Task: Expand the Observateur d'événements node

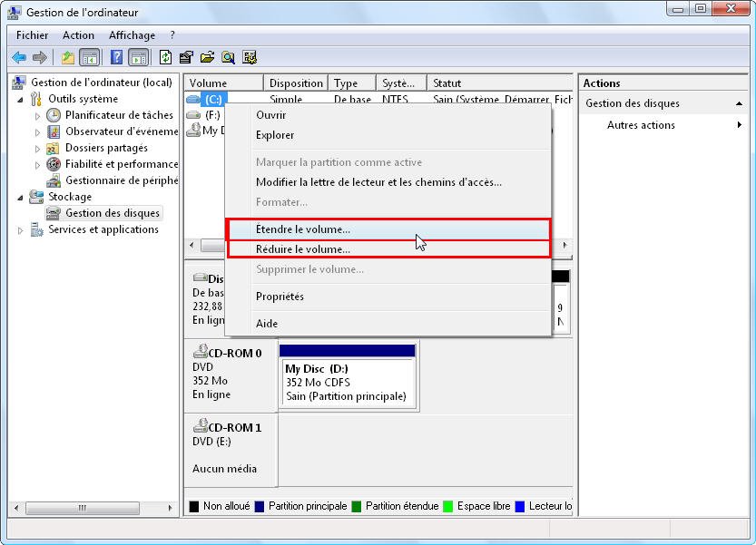Action: pyautogui.click(x=37, y=132)
